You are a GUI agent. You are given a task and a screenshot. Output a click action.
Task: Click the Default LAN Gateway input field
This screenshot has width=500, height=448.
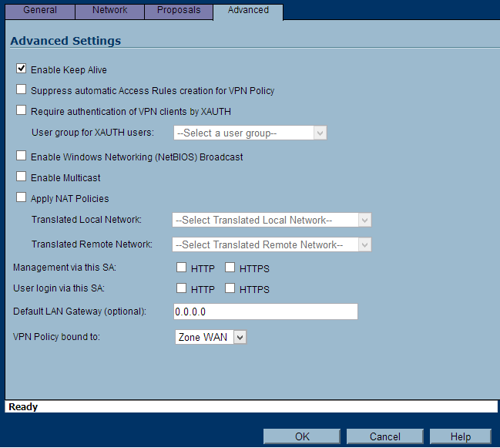pos(266,312)
